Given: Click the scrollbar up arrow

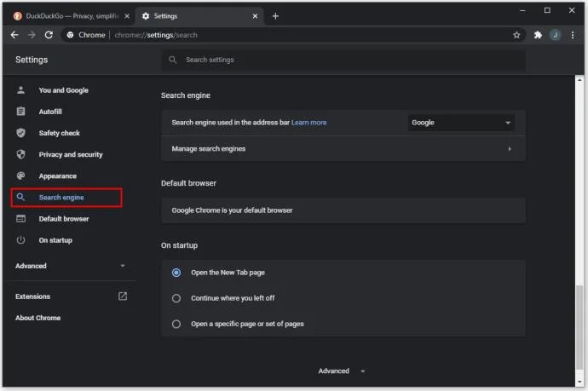Looking at the screenshot, I should (579, 80).
